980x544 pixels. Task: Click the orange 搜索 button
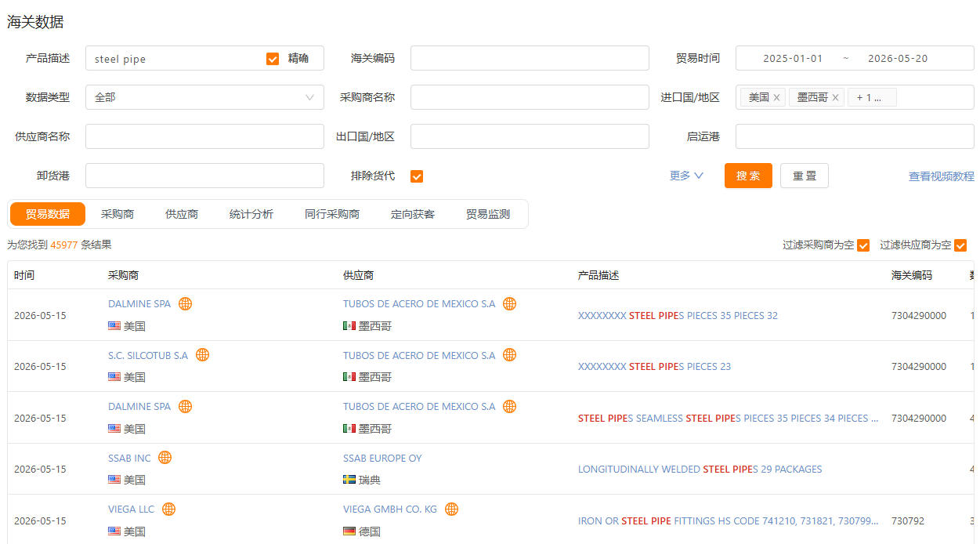tap(748, 176)
